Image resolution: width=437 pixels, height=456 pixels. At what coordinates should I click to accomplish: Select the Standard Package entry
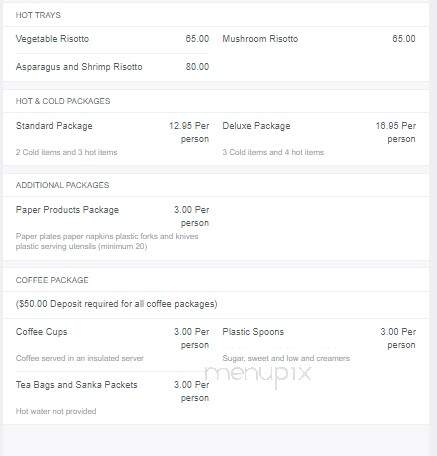click(54, 126)
